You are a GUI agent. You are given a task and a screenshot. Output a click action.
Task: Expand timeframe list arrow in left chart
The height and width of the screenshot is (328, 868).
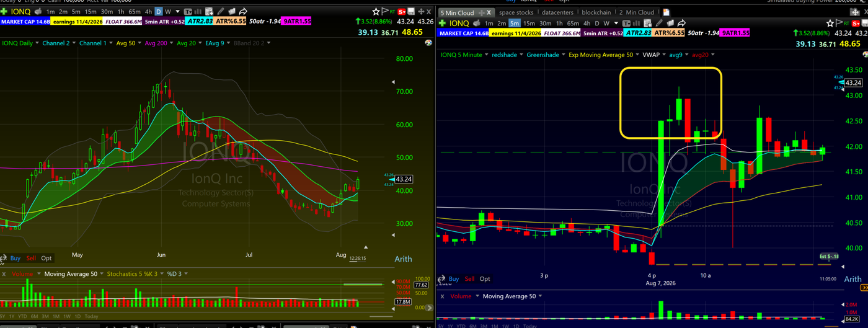click(x=177, y=11)
